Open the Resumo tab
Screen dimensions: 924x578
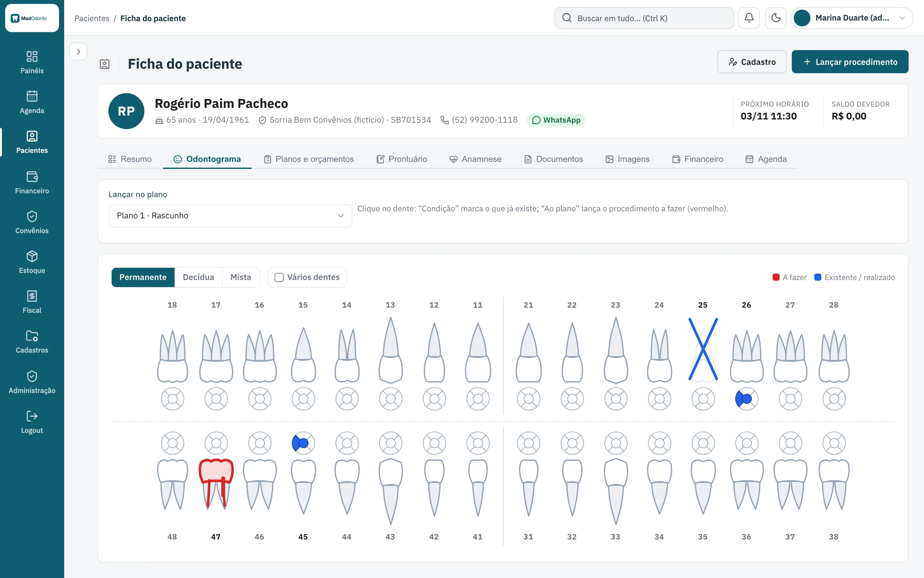point(130,159)
